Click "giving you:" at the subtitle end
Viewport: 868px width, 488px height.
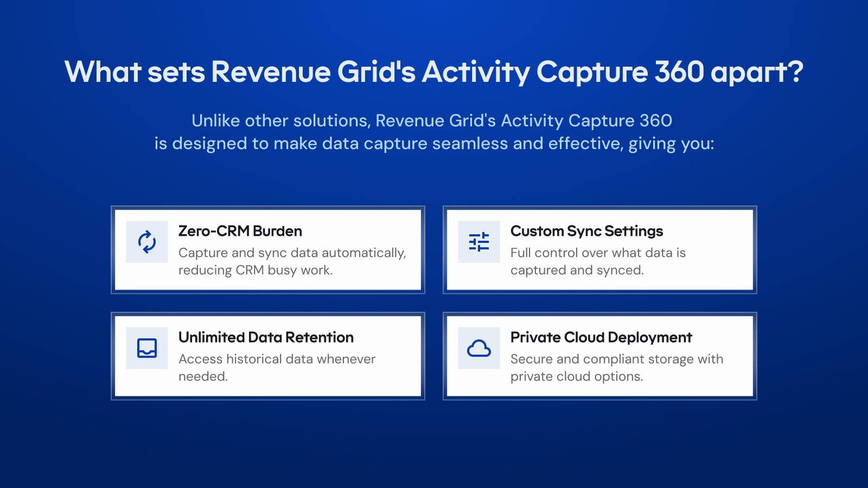click(x=671, y=144)
